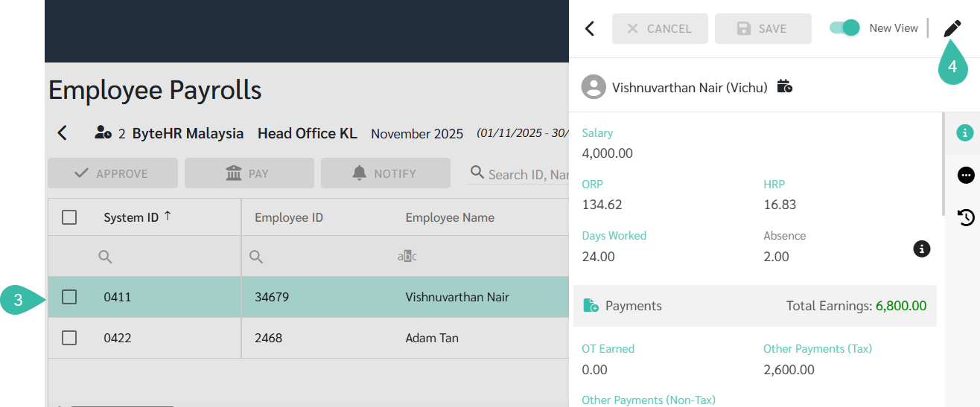Click Employee ID 2468 cell
Viewport: 980px width, 407px height.
[268, 338]
